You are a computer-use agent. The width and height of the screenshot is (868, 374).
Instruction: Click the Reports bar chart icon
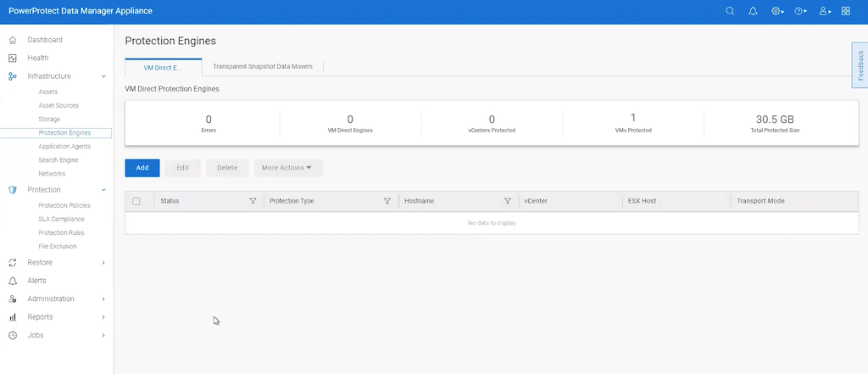[13, 317]
